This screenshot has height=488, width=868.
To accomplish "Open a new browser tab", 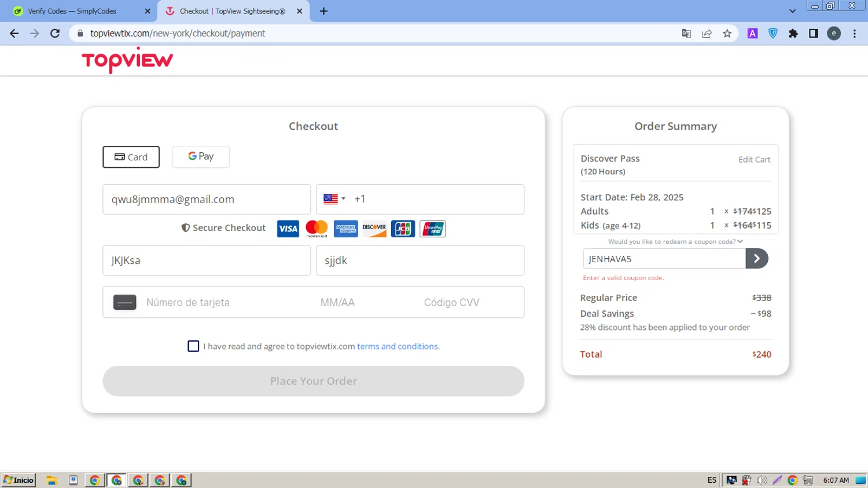I will tap(323, 11).
